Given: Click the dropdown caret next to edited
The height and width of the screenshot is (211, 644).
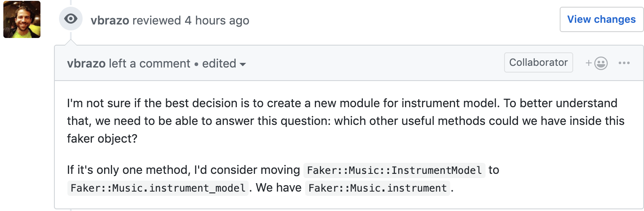Looking at the screenshot, I should [x=243, y=65].
